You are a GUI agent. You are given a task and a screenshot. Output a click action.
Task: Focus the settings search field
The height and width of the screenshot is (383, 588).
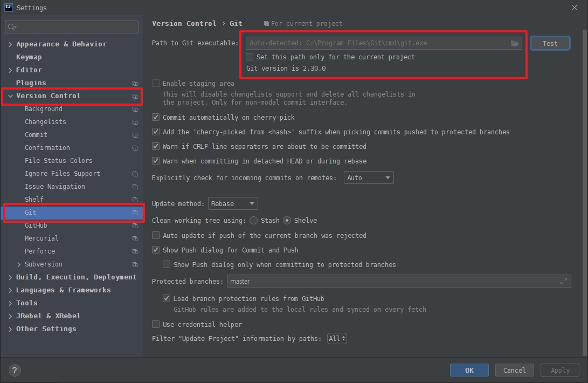point(72,27)
